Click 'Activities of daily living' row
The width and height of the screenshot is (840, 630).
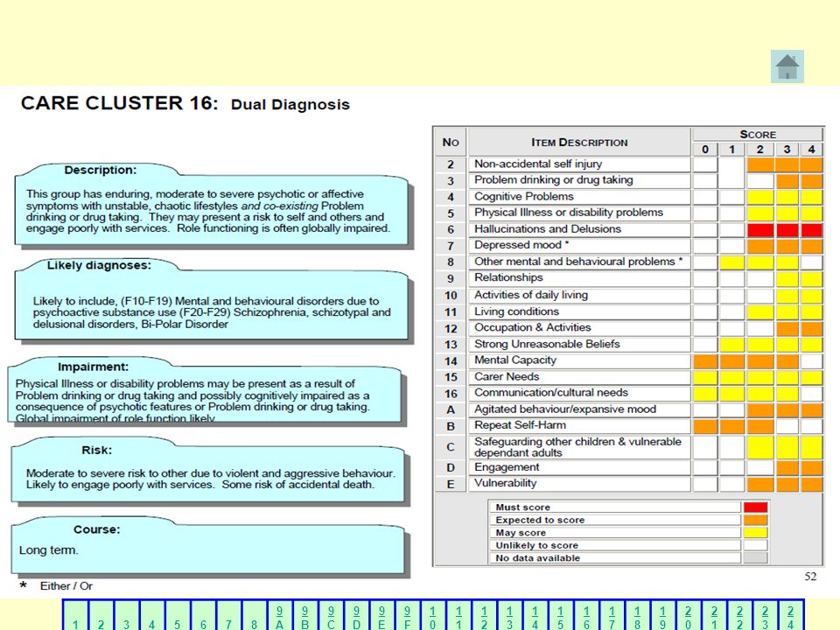pos(628,295)
